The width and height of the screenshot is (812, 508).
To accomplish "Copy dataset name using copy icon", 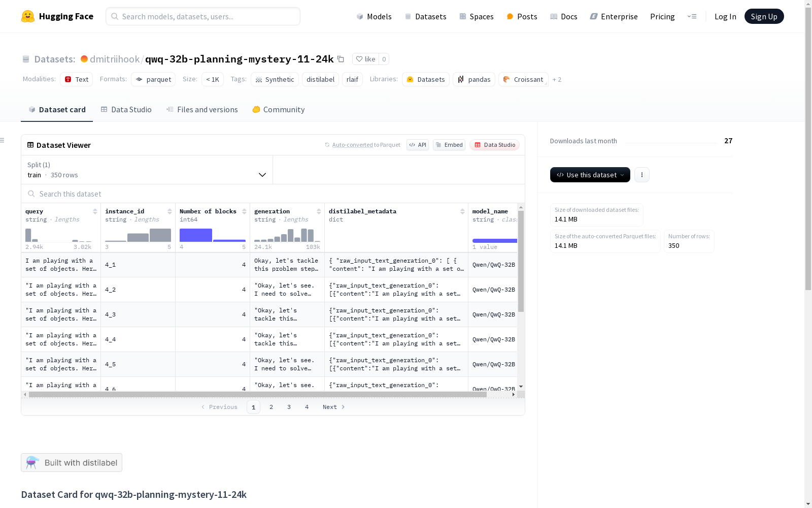I will pos(341,59).
